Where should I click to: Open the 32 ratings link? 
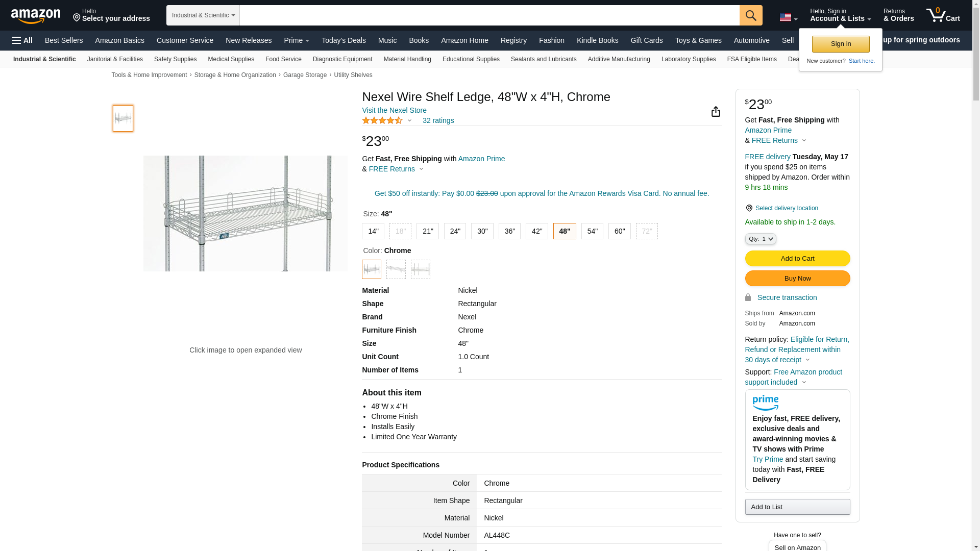438,121
